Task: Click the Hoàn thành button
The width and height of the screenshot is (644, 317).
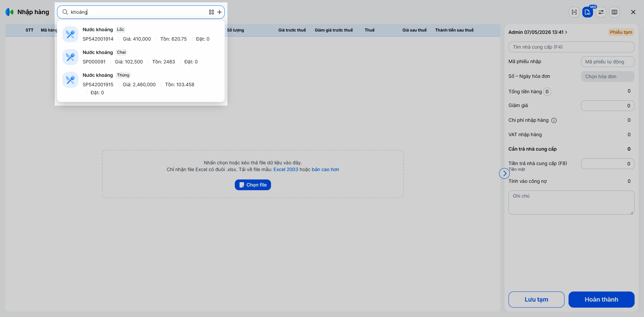Action: click(601, 300)
